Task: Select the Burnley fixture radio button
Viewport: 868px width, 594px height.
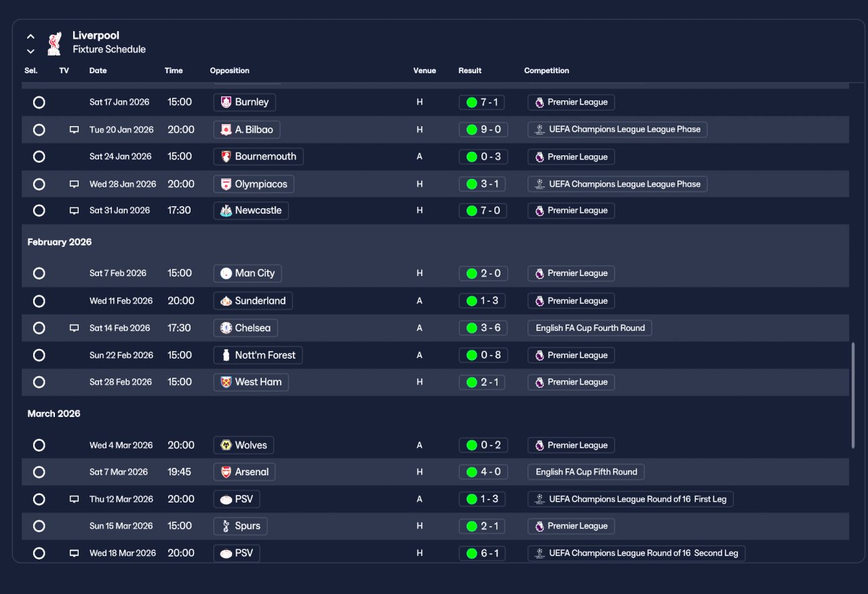Action: click(39, 102)
